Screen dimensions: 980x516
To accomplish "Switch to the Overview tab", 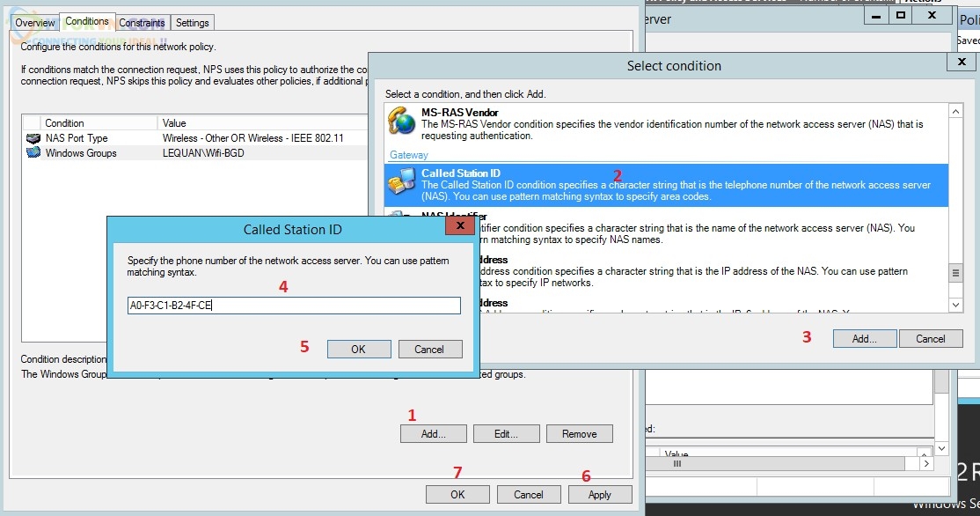I will (x=35, y=23).
